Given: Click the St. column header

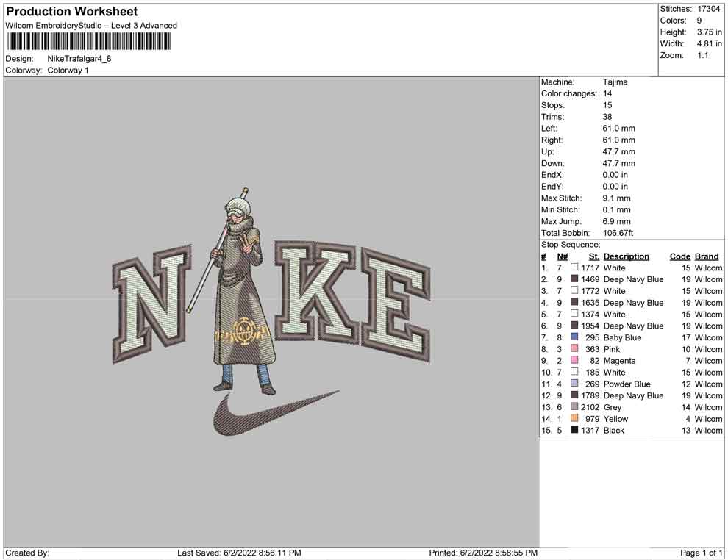Looking at the screenshot, I should 593,256.
